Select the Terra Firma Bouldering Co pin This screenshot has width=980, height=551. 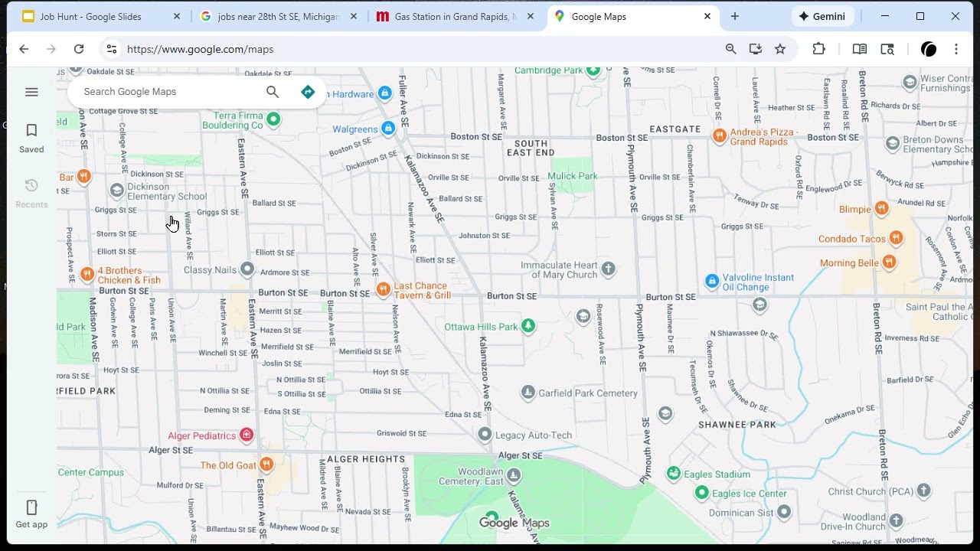tap(273, 119)
